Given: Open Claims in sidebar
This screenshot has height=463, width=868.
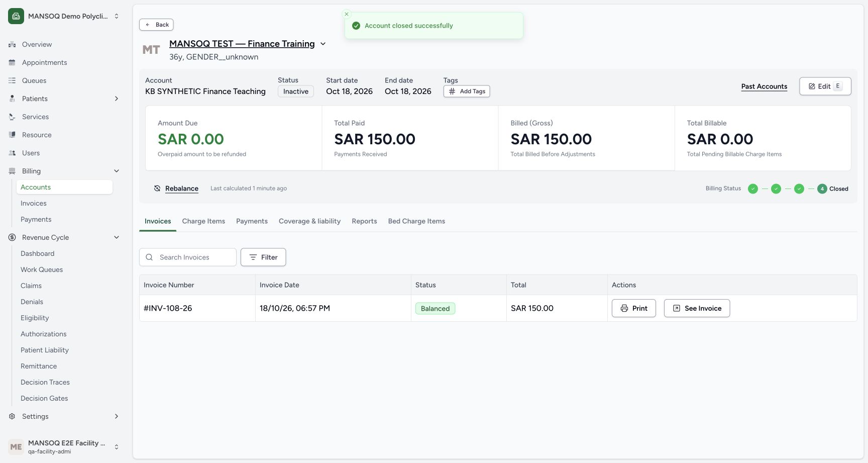Looking at the screenshot, I should [64, 286].
